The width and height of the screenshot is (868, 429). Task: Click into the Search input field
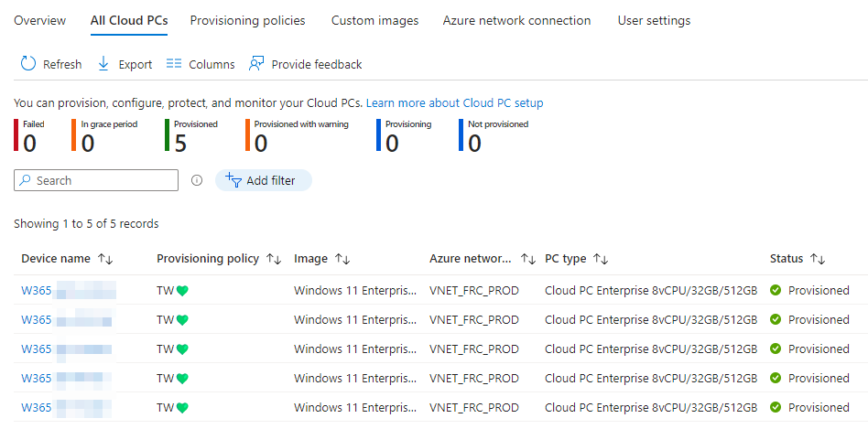[103, 181]
